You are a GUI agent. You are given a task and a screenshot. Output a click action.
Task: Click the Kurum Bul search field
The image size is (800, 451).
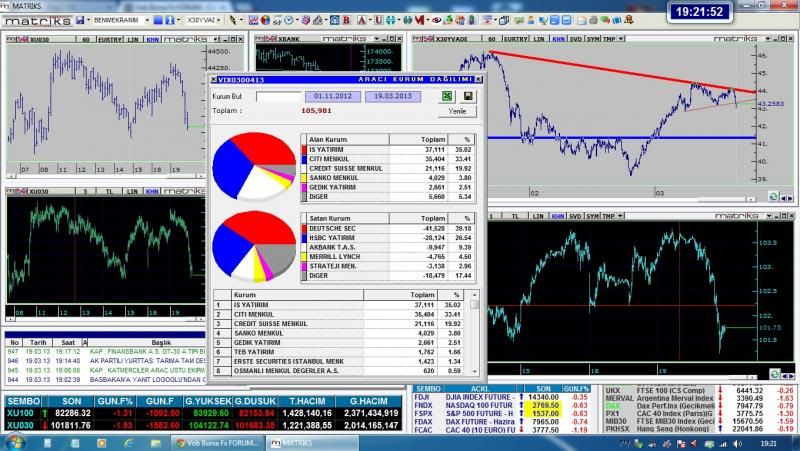(279, 96)
